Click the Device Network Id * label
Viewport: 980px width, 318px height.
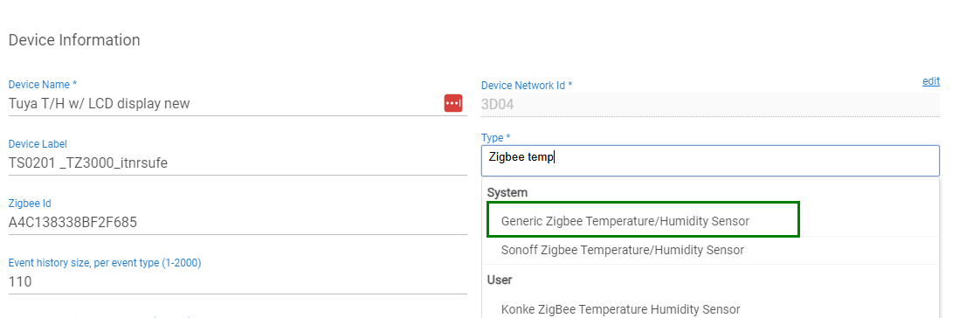click(527, 85)
